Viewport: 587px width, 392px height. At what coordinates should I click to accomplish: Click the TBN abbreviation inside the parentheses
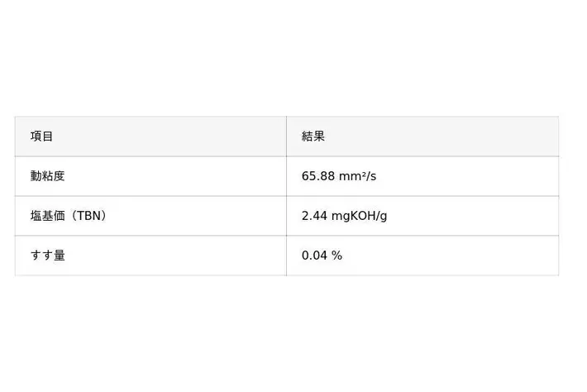click(88, 216)
